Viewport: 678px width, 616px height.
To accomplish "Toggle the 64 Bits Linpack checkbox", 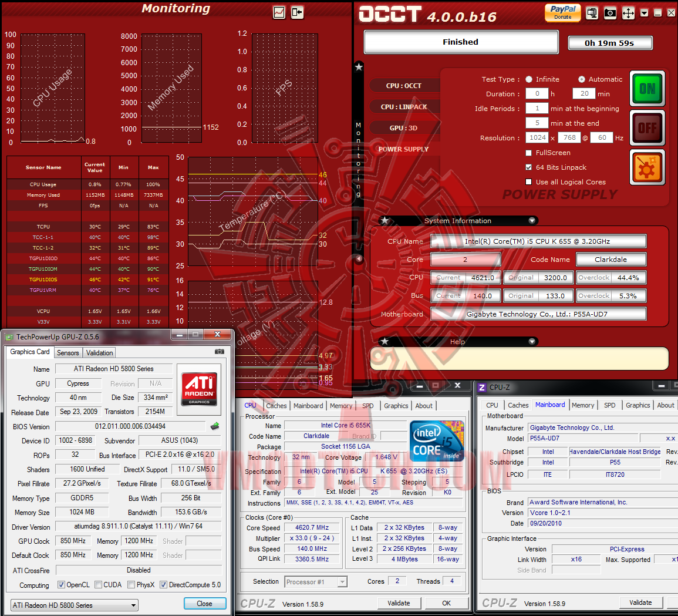I will 528,167.
